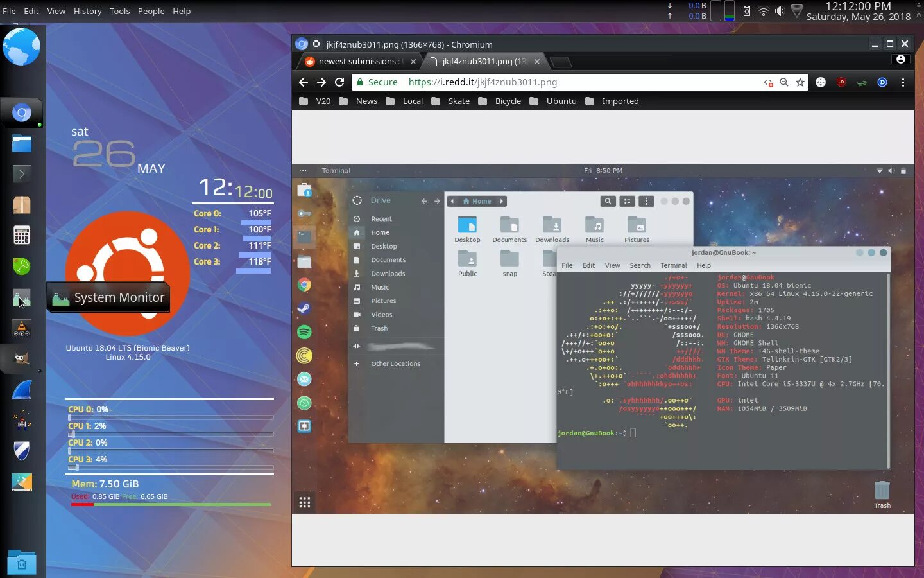Viewport: 924px width, 578px height.
Task: Open the Ubuntu bookmarks folder
Action: [553, 101]
